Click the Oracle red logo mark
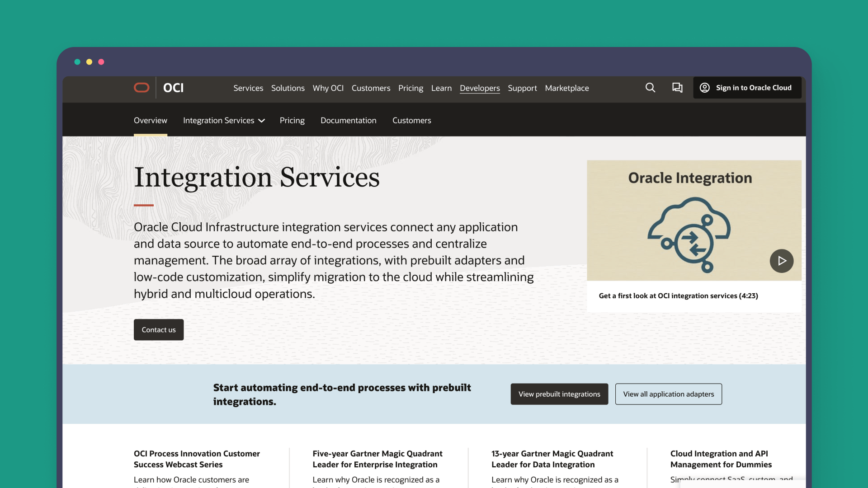 (141, 88)
